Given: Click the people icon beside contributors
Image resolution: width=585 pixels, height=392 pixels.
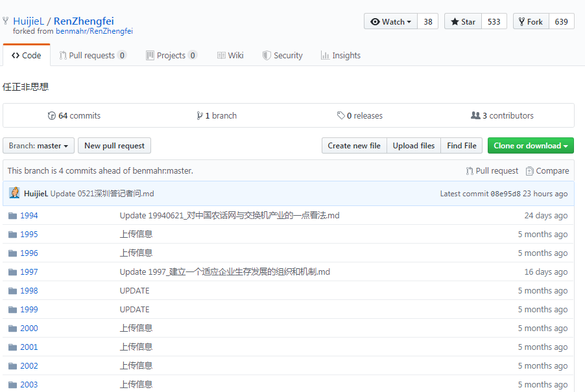Looking at the screenshot, I should pos(475,115).
